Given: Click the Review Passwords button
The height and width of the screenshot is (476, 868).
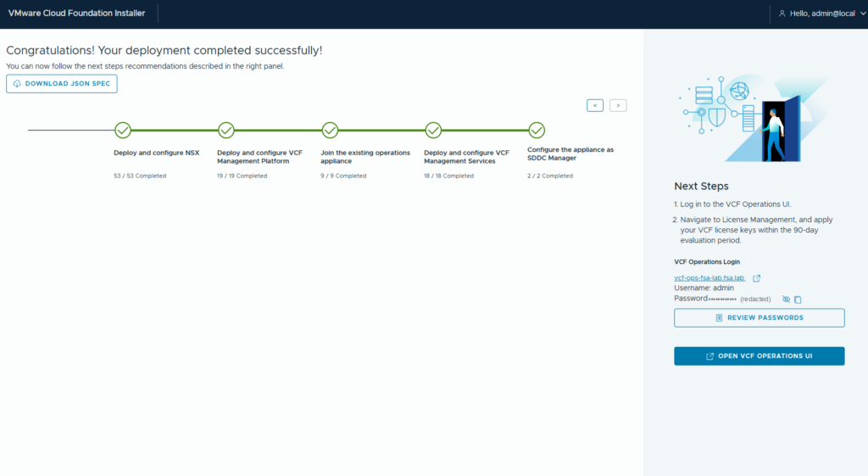Looking at the screenshot, I should tap(759, 317).
